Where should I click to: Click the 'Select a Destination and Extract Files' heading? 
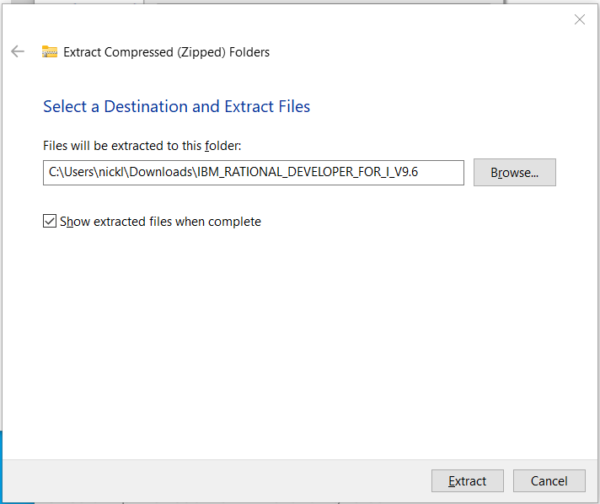(x=176, y=106)
